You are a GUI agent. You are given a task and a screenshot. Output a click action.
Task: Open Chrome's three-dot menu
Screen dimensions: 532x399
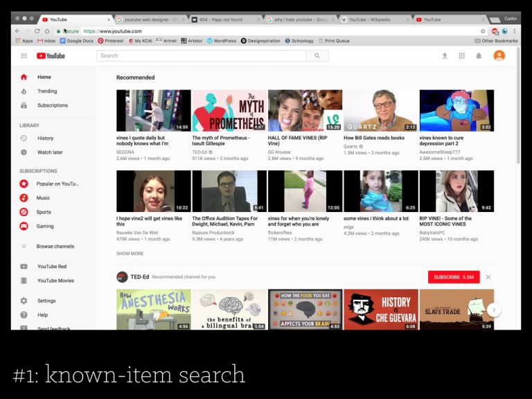click(514, 31)
